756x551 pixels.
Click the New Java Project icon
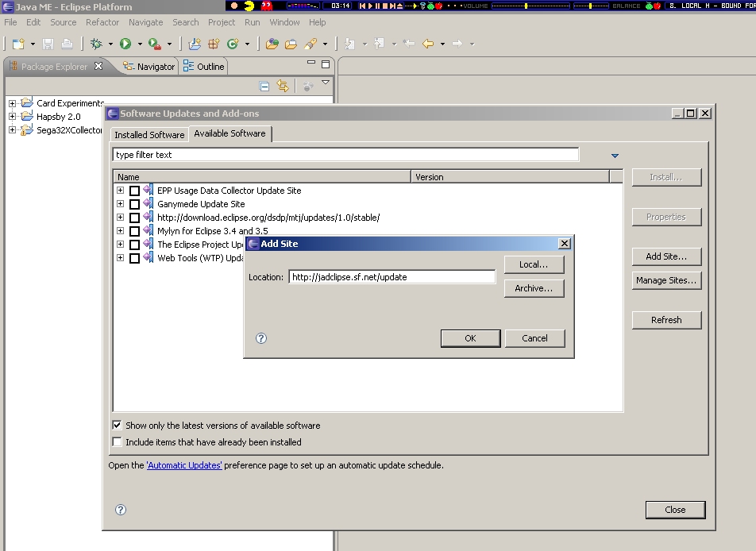click(195, 44)
